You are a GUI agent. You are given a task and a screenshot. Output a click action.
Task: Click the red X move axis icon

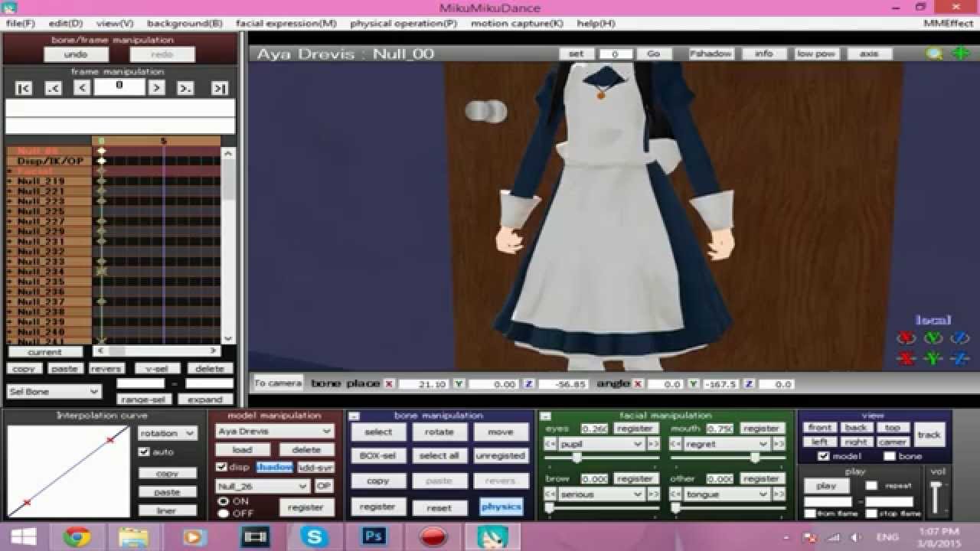click(x=906, y=358)
